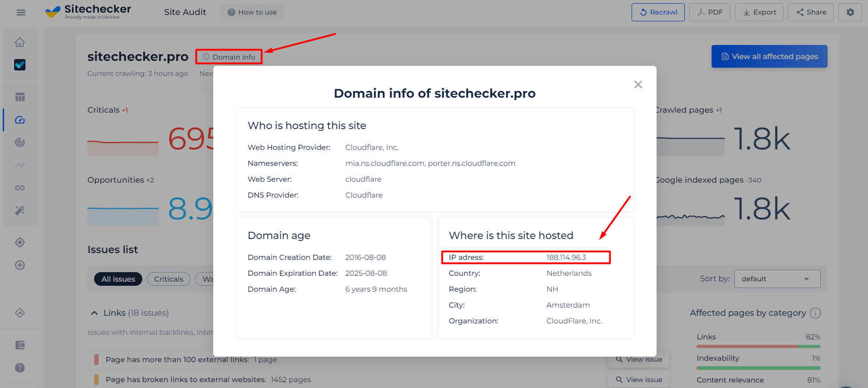The image size is (868, 388).
Task: Select the Site Audit gauge sidebar icon
Action: pos(20,120)
